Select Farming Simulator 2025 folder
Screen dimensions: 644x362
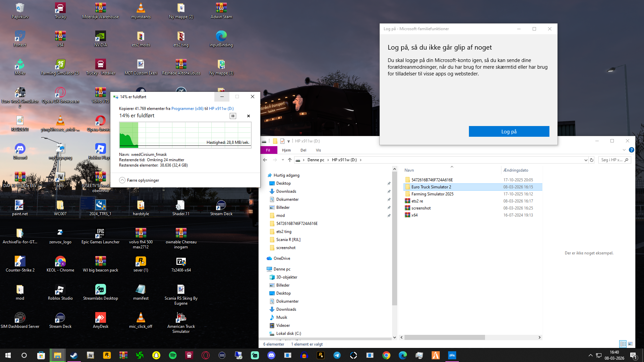[432, 194]
